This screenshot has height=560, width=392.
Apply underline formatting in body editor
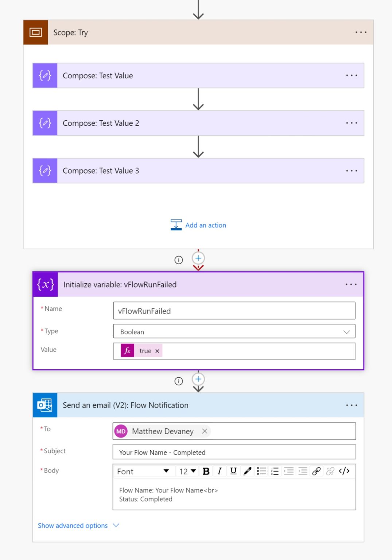(x=233, y=471)
